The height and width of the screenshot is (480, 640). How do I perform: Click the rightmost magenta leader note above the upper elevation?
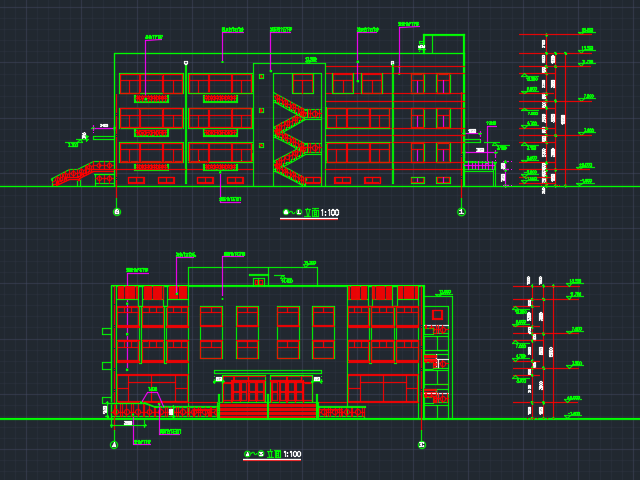(x=407, y=24)
